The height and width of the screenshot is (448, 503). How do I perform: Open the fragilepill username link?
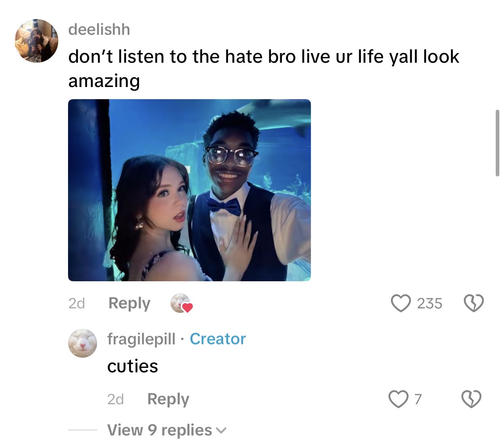pyautogui.click(x=141, y=339)
